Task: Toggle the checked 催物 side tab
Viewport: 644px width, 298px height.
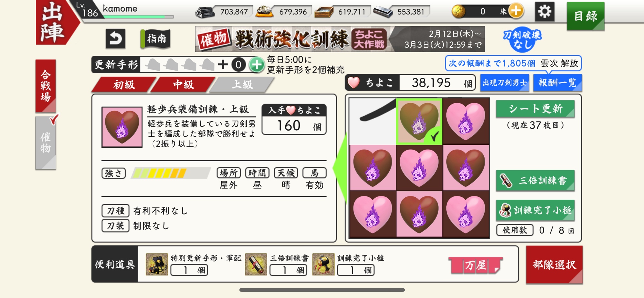Action: pyautogui.click(x=46, y=143)
